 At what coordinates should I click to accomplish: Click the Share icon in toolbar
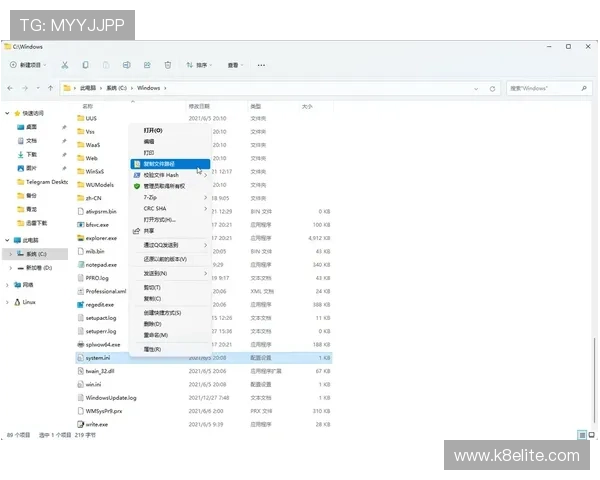tap(147, 65)
